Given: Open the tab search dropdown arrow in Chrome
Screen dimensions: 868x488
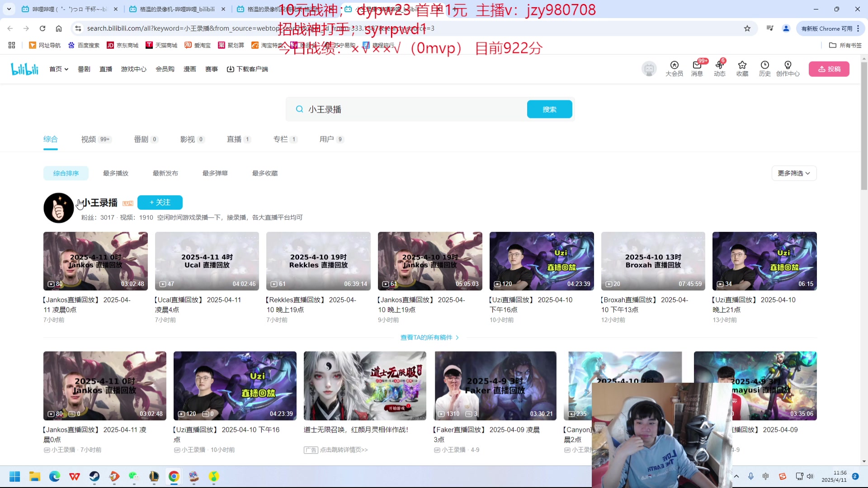Looking at the screenshot, I should pos(9,9).
